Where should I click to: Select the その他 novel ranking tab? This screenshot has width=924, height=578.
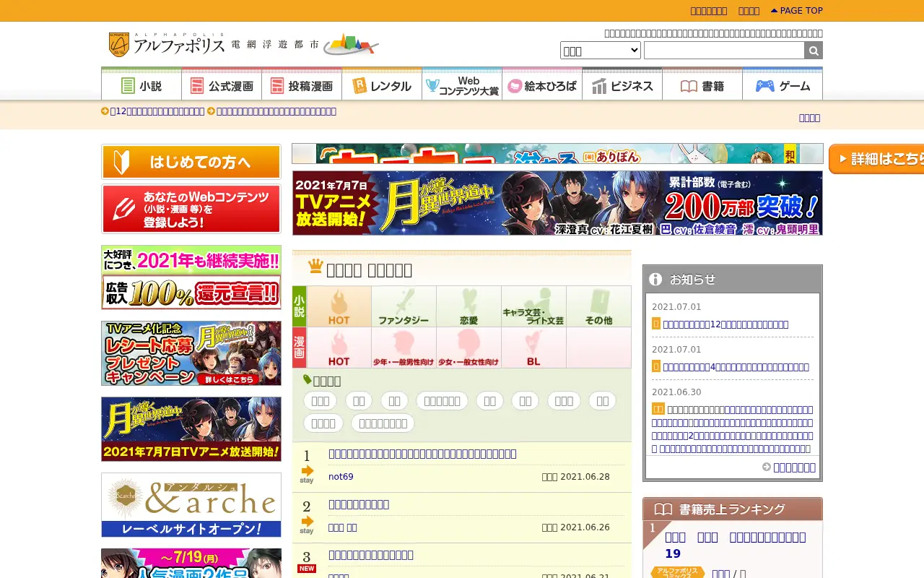[598, 306]
